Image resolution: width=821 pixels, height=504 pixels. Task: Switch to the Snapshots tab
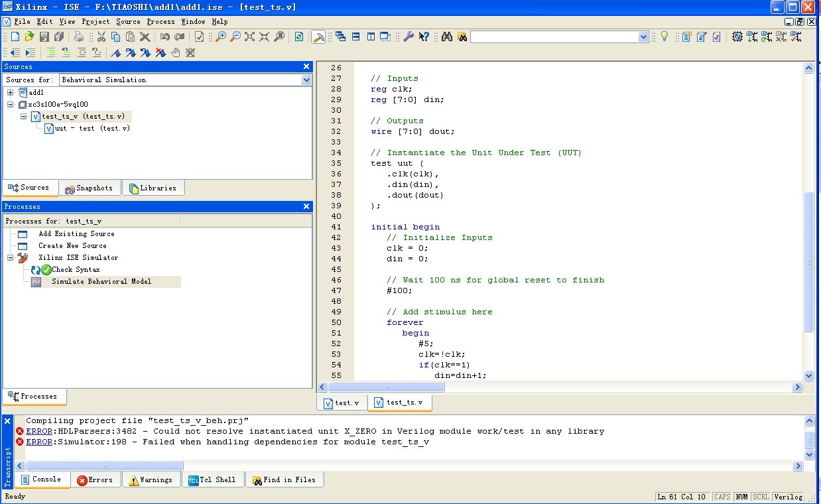(x=90, y=188)
